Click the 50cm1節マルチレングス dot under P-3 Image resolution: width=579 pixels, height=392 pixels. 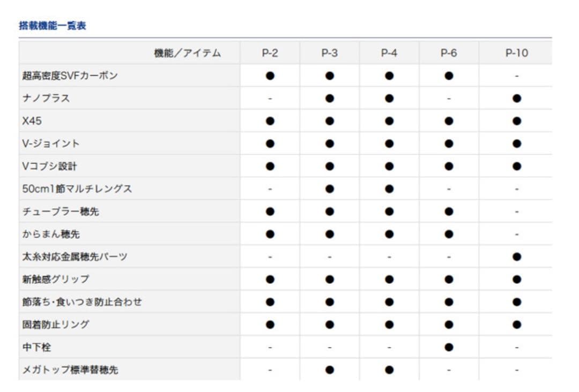coord(329,189)
